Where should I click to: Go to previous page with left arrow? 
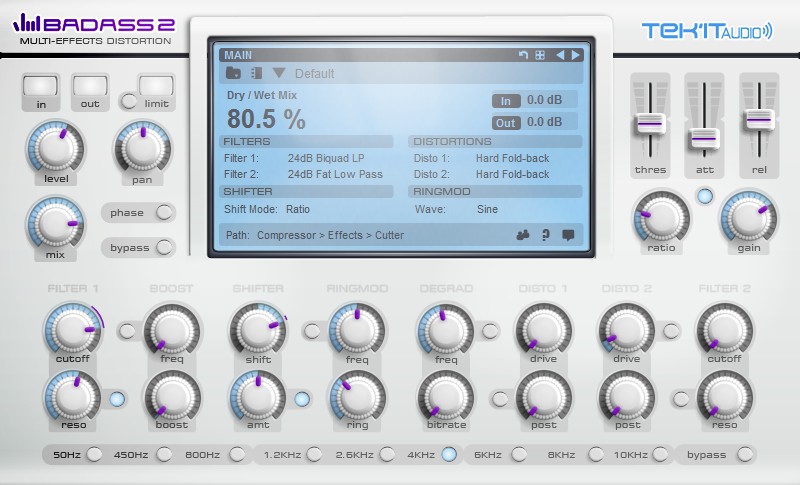tap(560, 55)
